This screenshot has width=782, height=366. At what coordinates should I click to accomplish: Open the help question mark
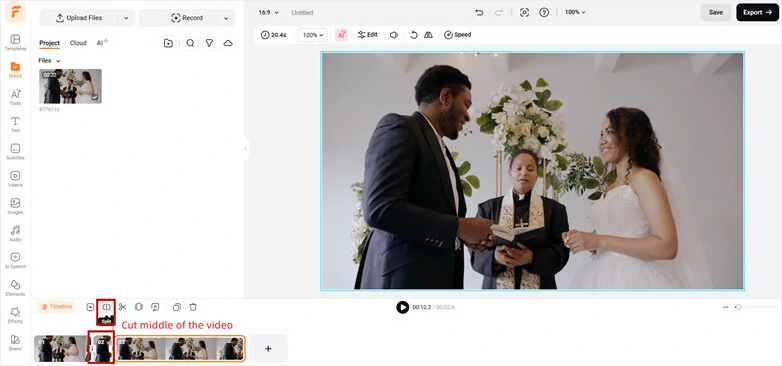click(x=544, y=12)
